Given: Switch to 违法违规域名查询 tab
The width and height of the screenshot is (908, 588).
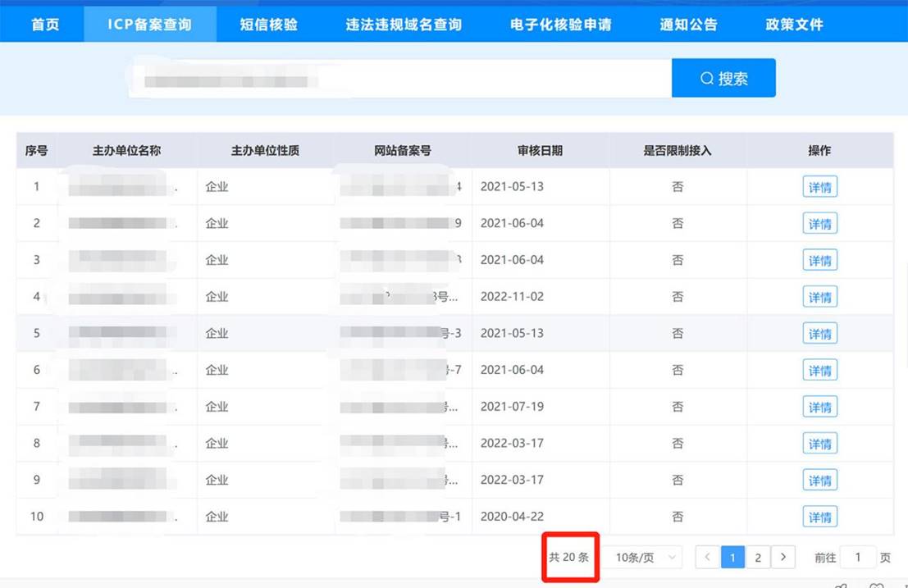Looking at the screenshot, I should tap(401, 25).
